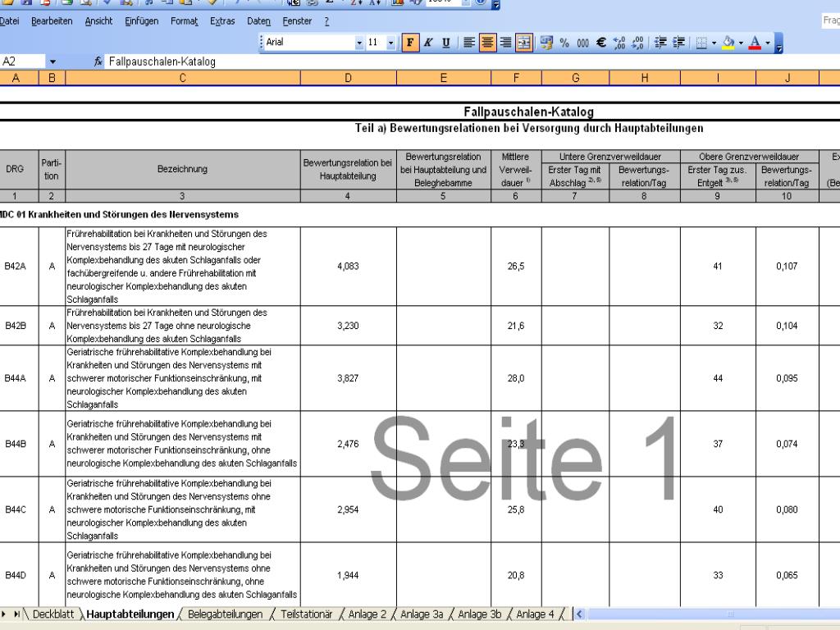Switch to the Deckblatt sheet tab
Viewport: 840px width, 630px height.
click(x=53, y=614)
